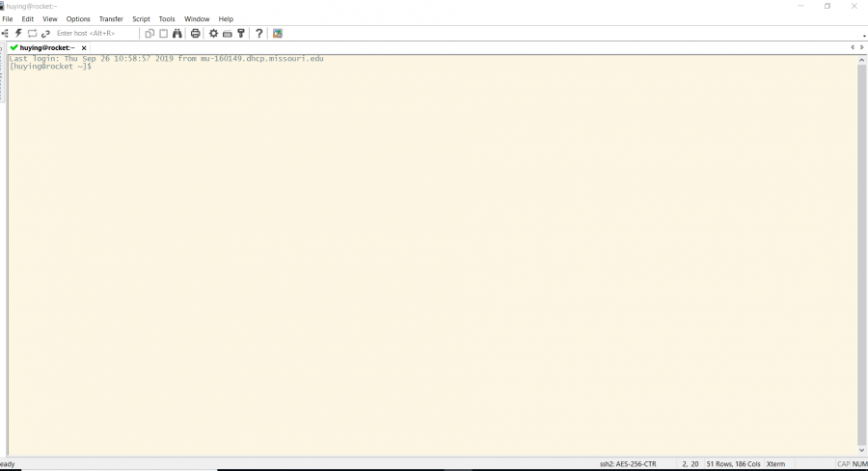Open Session Options gear icon

click(x=214, y=34)
